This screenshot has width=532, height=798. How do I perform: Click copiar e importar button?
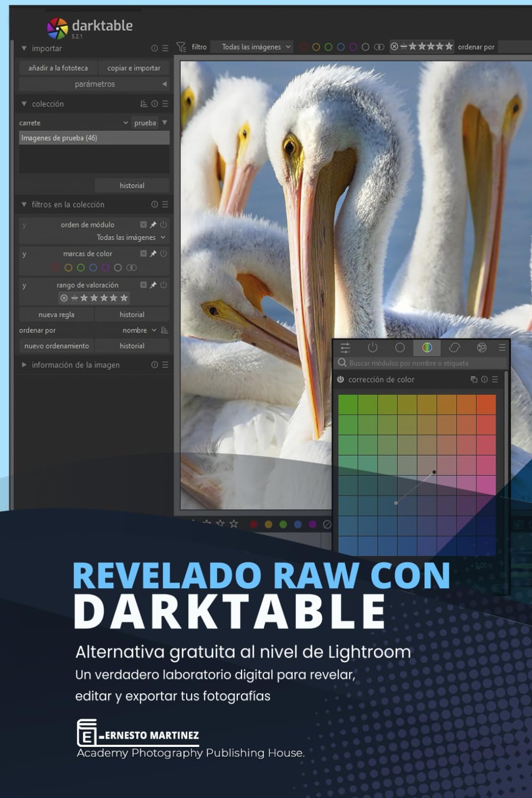tap(134, 68)
